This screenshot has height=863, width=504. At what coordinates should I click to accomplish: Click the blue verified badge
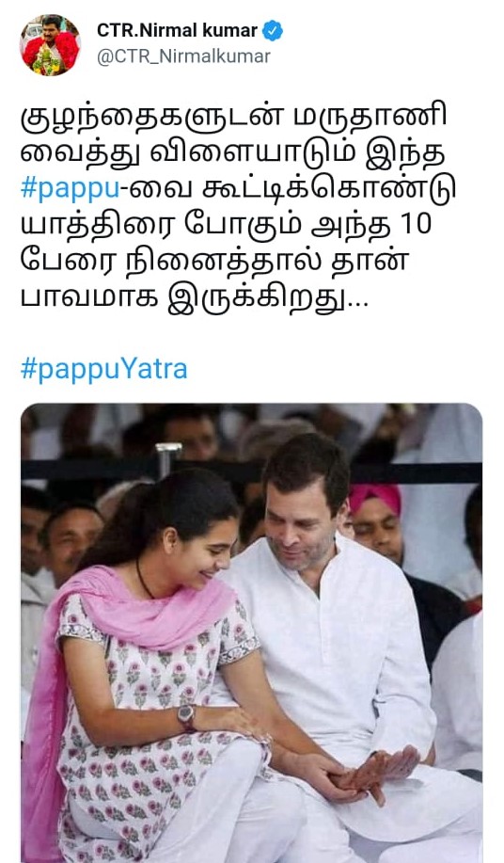tap(273, 31)
